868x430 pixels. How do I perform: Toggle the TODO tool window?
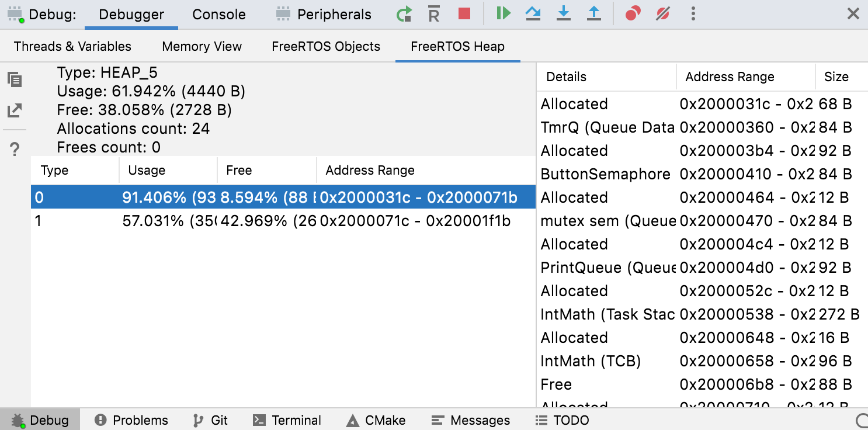click(x=561, y=419)
